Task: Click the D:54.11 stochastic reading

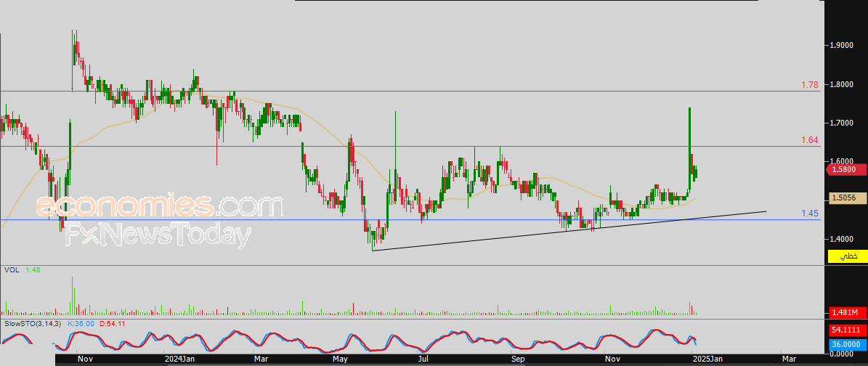Action: [113, 323]
